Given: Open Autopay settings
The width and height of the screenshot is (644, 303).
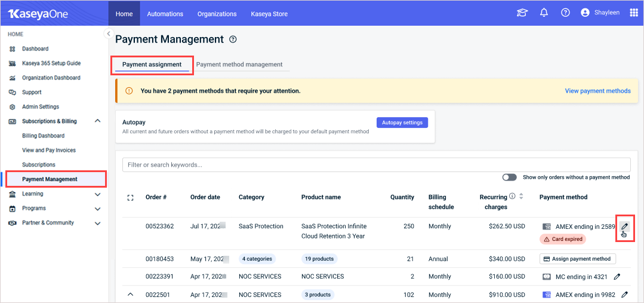Looking at the screenshot, I should click(402, 123).
